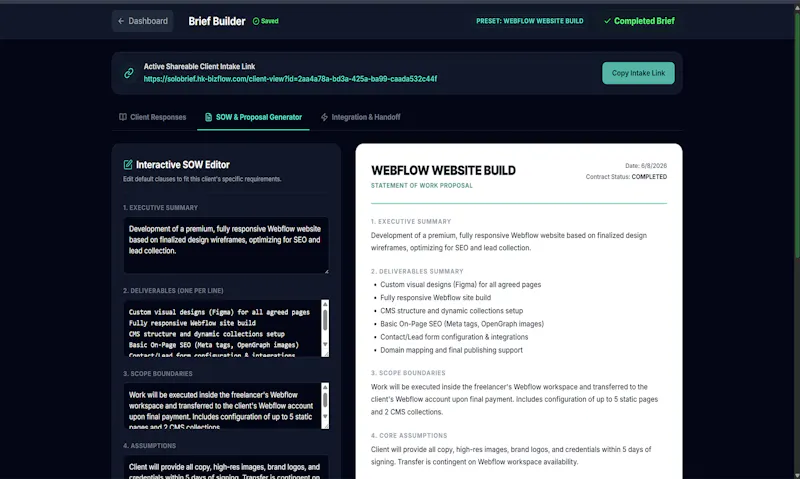Click the Saved checkmark status icon

coord(256,21)
